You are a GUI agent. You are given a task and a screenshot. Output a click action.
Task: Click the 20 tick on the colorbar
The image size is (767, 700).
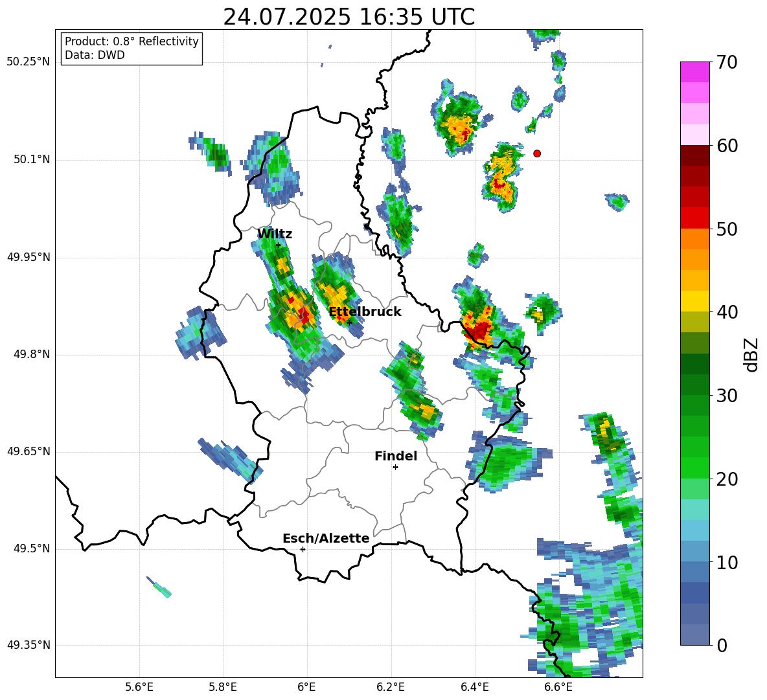[x=726, y=479]
